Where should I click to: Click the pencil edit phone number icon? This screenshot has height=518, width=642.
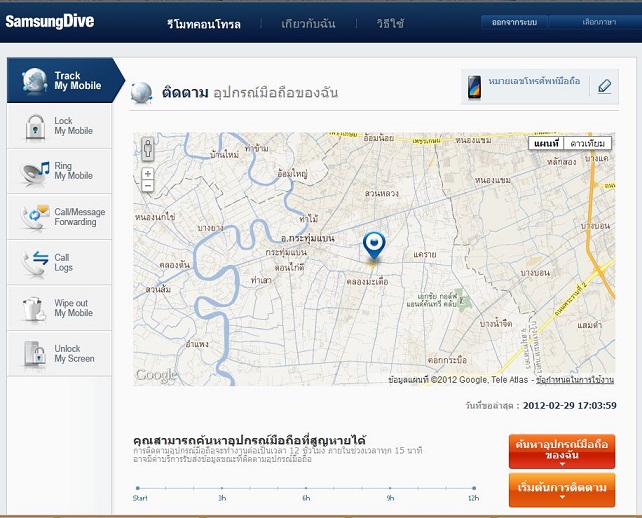tap(604, 86)
